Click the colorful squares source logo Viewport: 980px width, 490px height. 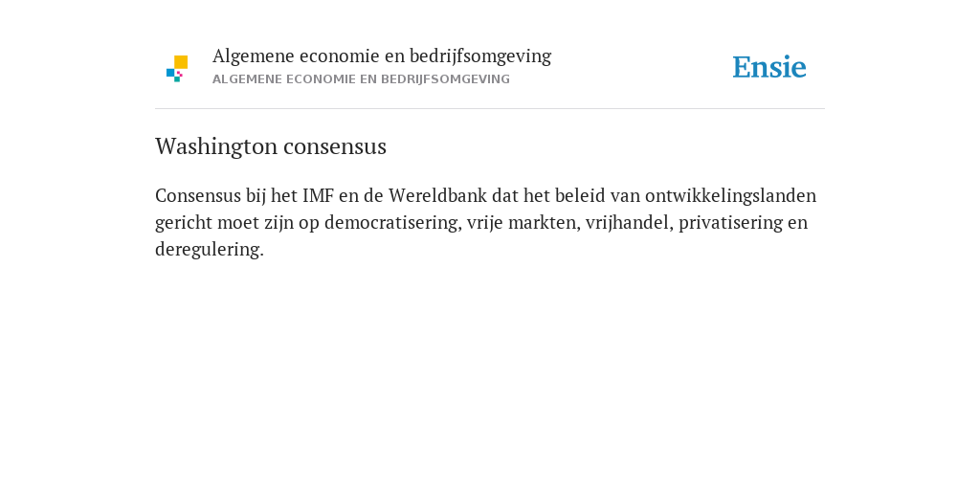click(x=177, y=69)
